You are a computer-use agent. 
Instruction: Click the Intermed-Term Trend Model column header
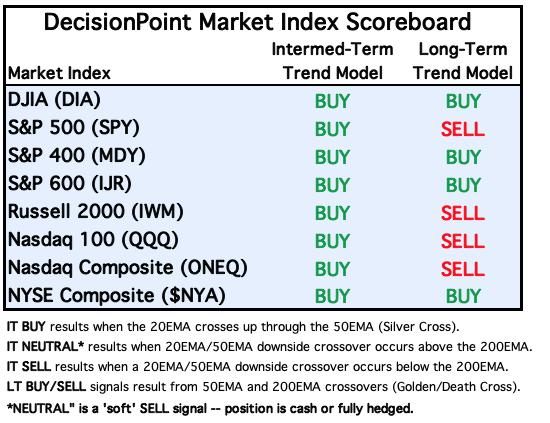tap(333, 61)
